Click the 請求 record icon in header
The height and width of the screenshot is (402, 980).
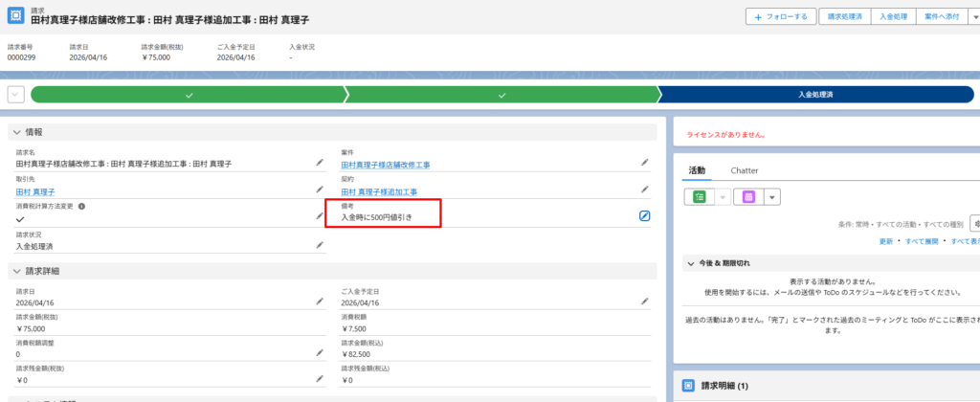pos(16,16)
